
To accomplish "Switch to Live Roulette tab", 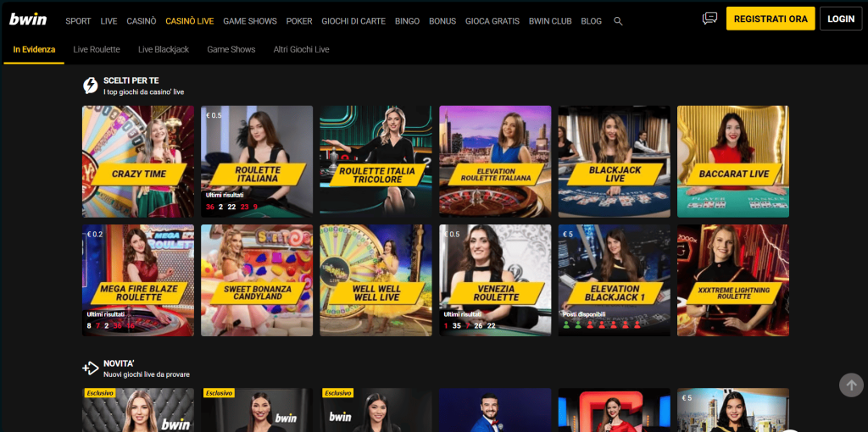I will point(97,50).
